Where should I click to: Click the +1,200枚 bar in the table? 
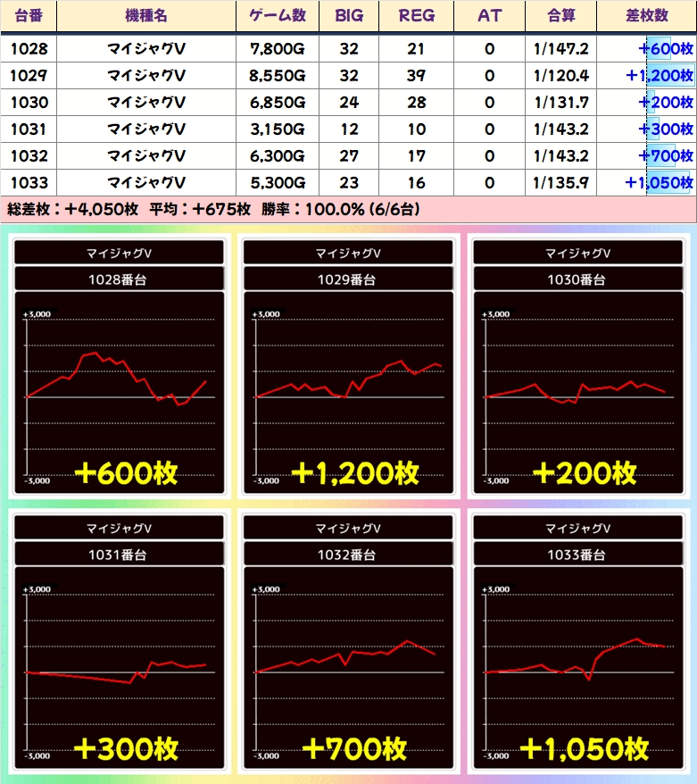tap(660, 76)
